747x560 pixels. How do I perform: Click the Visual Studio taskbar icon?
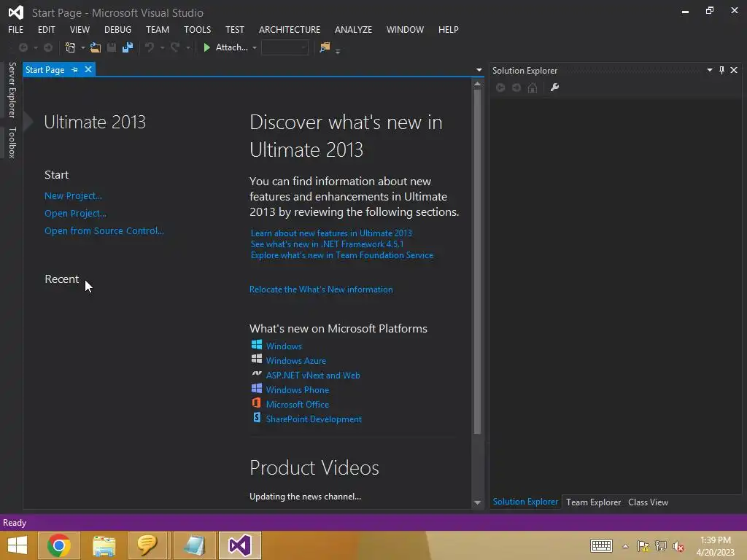point(239,545)
